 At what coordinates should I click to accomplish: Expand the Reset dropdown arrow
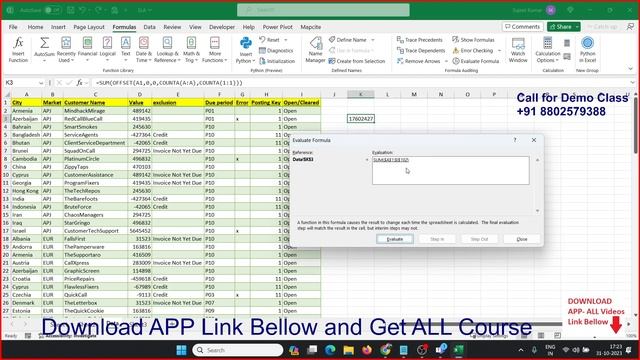pyautogui.click(x=286, y=40)
